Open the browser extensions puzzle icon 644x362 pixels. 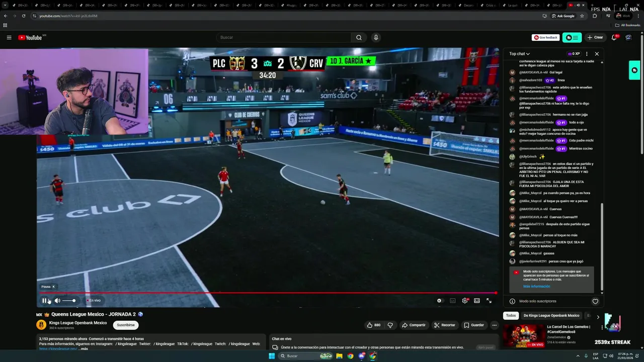point(595,16)
